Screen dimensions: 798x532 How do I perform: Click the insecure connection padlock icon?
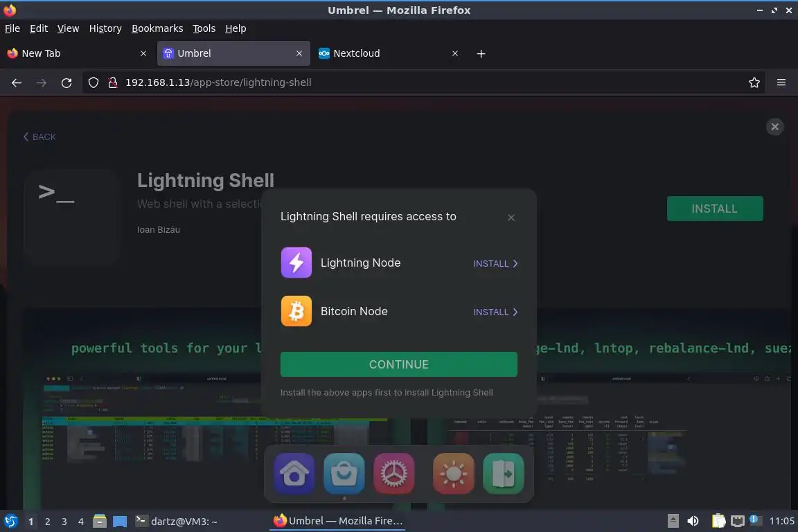(x=113, y=82)
